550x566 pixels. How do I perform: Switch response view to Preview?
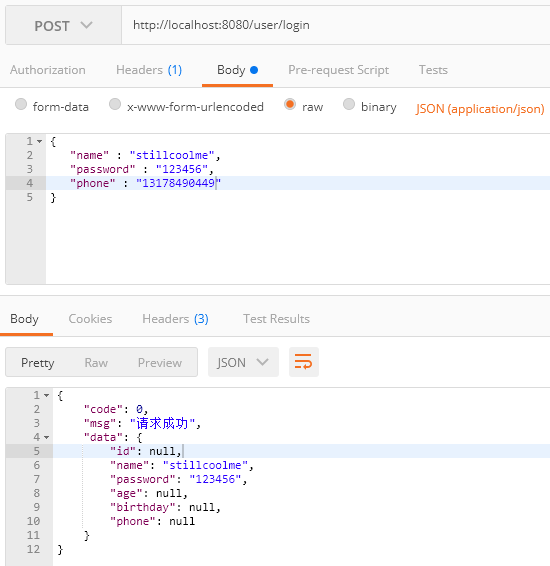(x=160, y=362)
